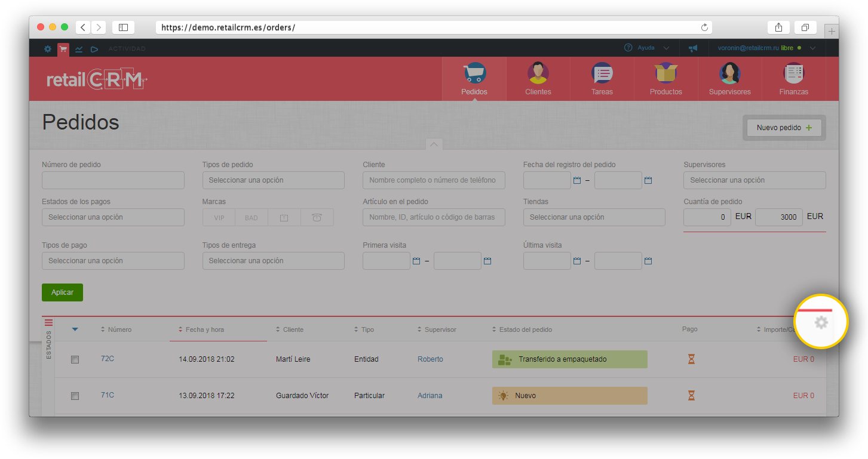Toggle the VIP mark filter
This screenshot has width=868, height=459.
point(219,217)
